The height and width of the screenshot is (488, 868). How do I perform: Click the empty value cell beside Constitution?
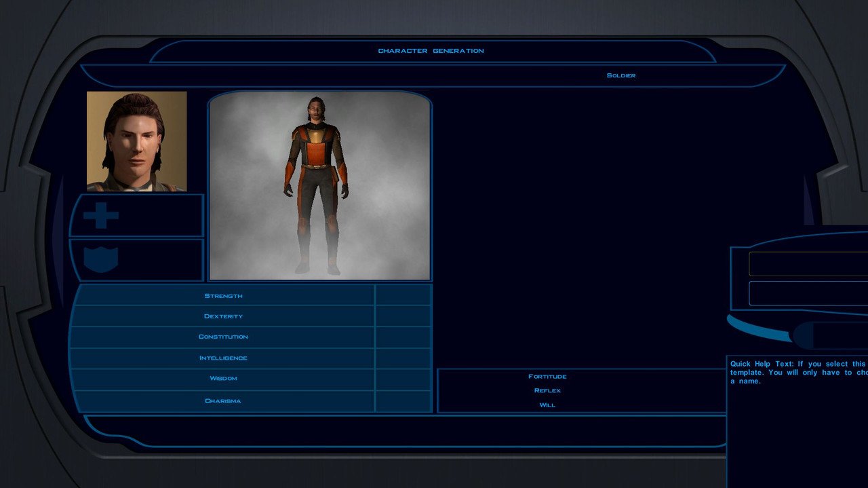click(x=403, y=337)
